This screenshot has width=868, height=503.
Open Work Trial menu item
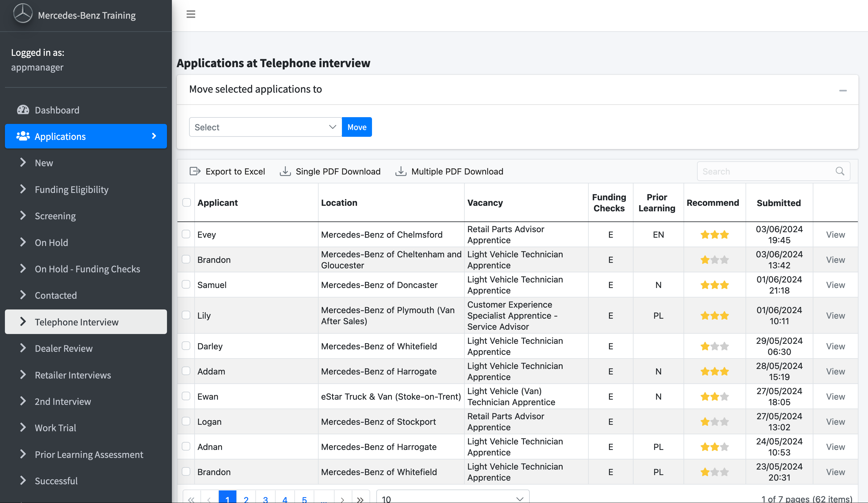click(x=86, y=428)
